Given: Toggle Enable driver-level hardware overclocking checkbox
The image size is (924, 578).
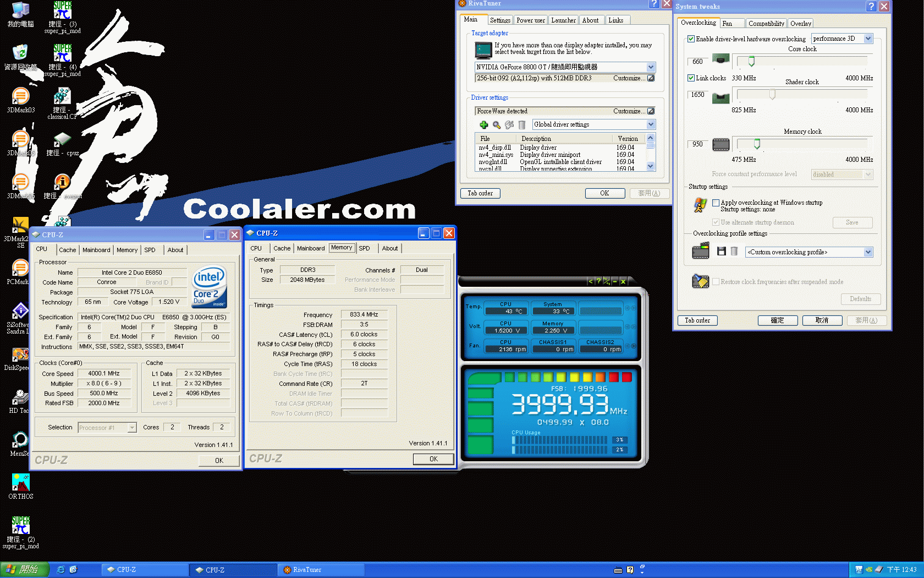Looking at the screenshot, I should 691,39.
